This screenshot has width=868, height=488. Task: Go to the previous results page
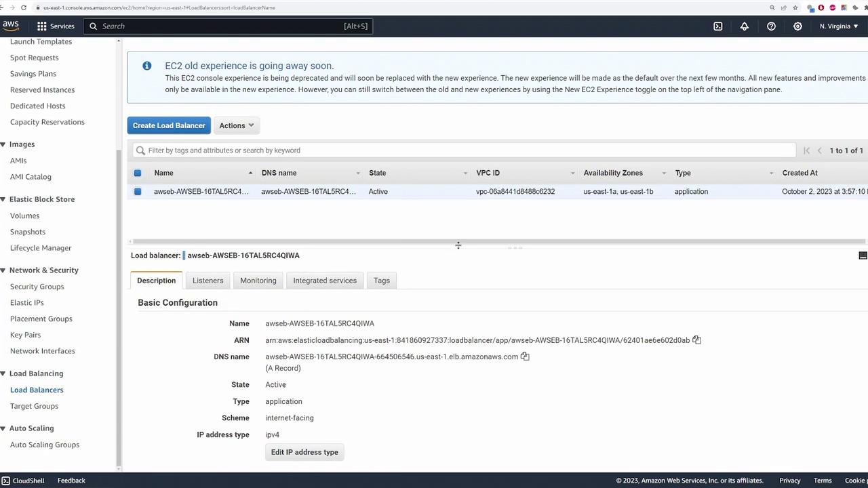click(x=819, y=150)
